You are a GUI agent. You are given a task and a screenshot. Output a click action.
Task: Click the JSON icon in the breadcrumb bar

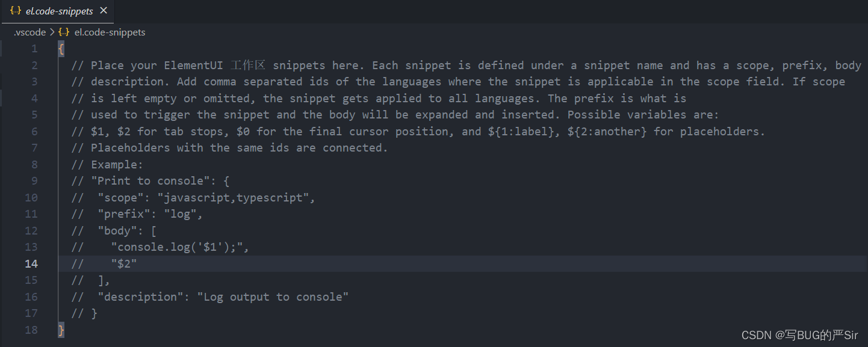click(x=64, y=32)
